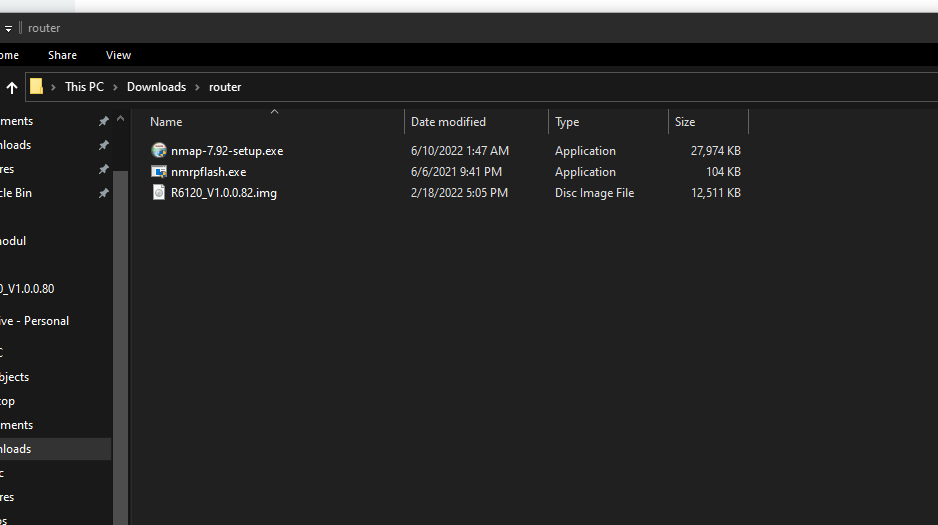Expand the chevron before This PC breadcrumb
This screenshot has width=938, height=525.
54,87
